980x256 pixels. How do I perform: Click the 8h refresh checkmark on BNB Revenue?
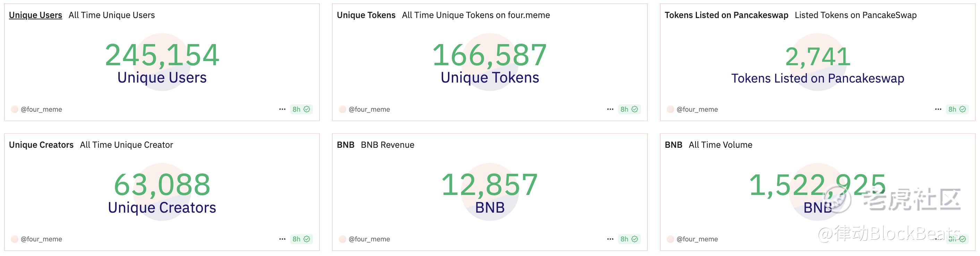click(x=635, y=239)
